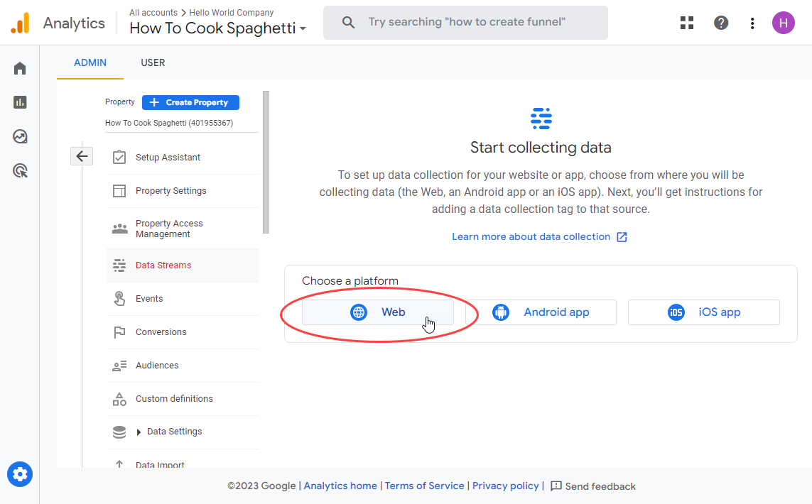The height and width of the screenshot is (504, 812).
Task: Open Home from left sidebar icon
Action: [20, 68]
